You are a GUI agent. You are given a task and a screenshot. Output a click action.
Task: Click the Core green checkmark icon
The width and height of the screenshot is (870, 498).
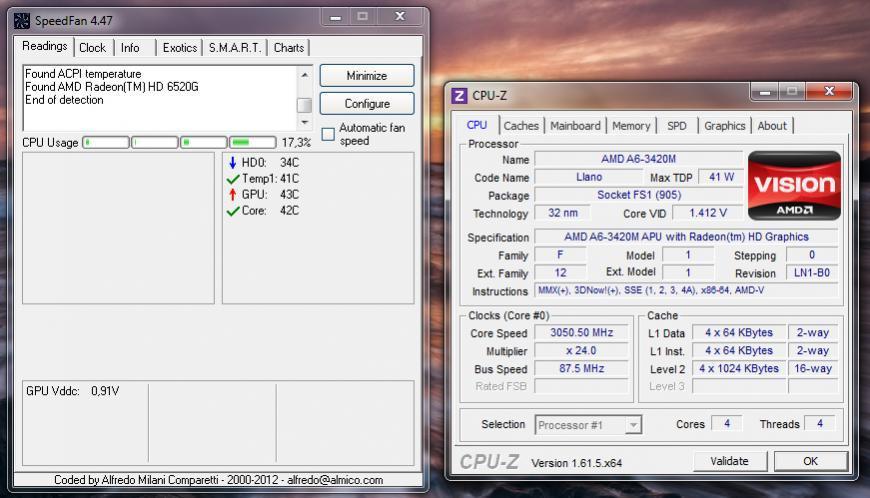click(x=233, y=211)
